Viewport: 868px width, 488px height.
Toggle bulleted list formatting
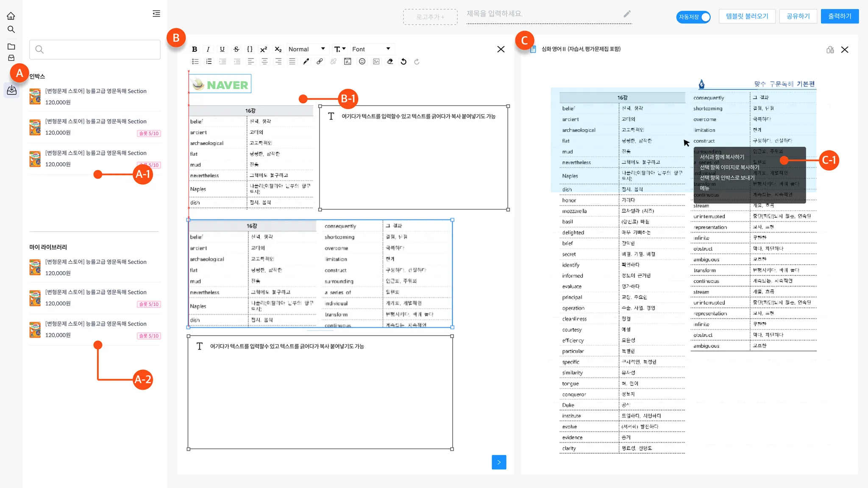point(195,61)
